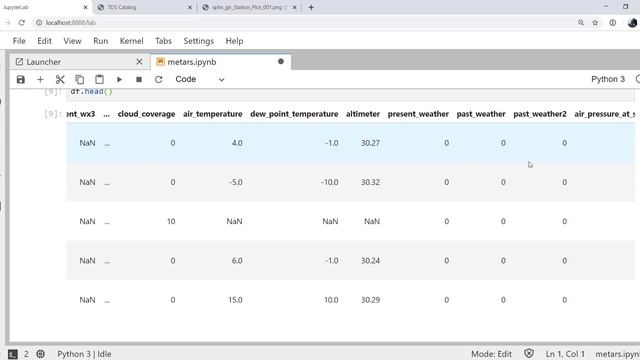This screenshot has height=360, width=640.
Task: Open browser zoom magnifier icon
Action: pos(581,23)
